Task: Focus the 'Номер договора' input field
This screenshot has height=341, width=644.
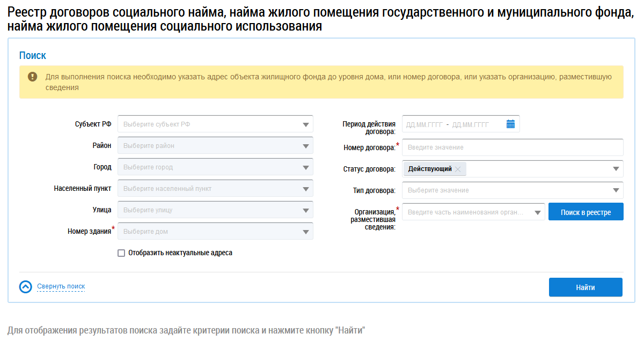Action: [x=513, y=147]
